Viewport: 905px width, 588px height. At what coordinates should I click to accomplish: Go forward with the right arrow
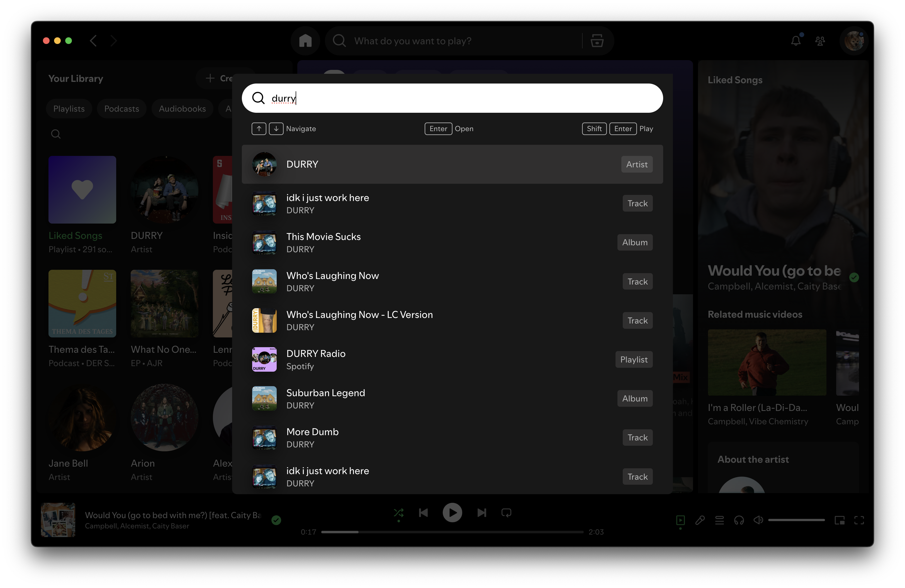113,41
